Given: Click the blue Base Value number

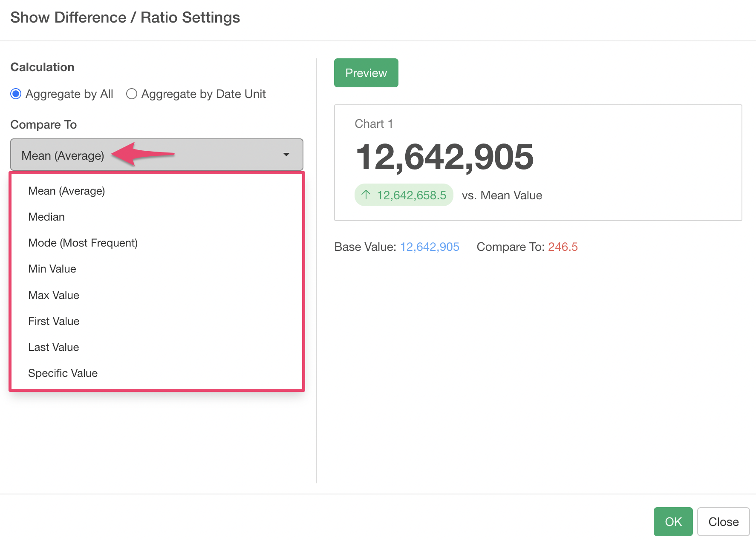Looking at the screenshot, I should point(430,247).
